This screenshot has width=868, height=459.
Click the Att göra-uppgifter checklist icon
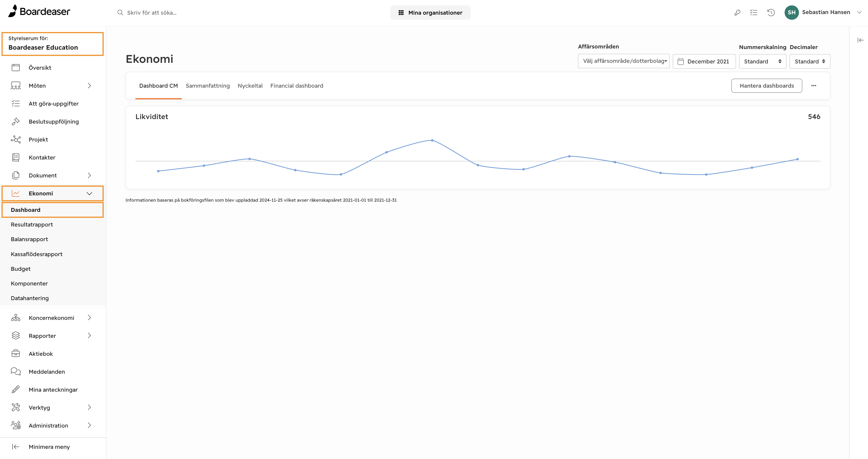[x=16, y=104]
